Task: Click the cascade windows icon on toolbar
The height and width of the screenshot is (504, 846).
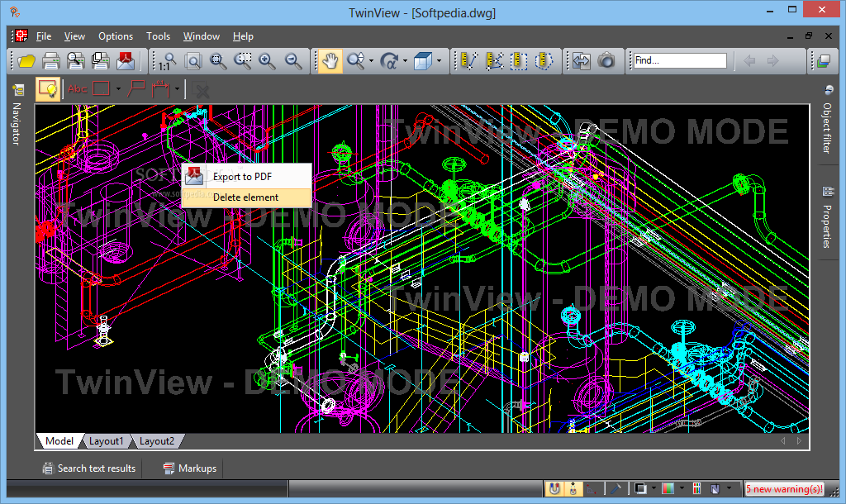Action: 824,61
